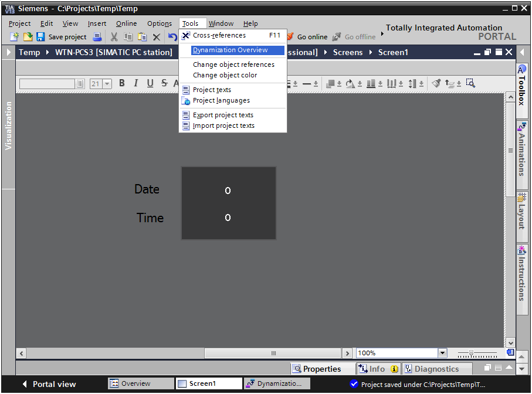Click the align objects icon
The height and width of the screenshot is (394, 532).
click(371, 83)
